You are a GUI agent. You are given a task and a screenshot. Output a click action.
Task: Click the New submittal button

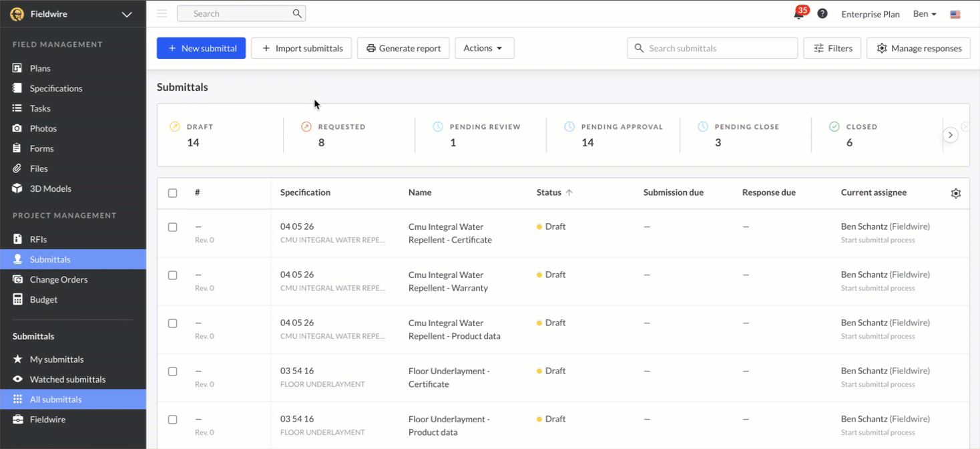201,48
